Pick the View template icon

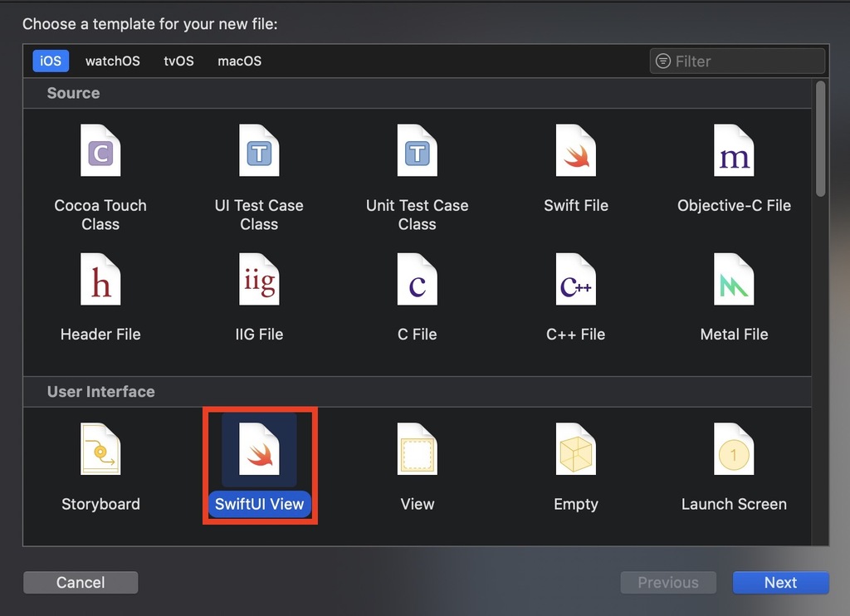pyautogui.click(x=417, y=449)
